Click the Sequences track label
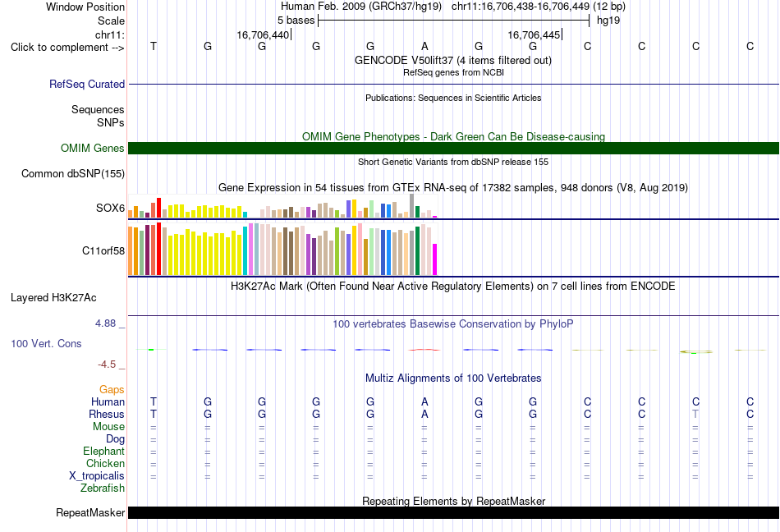Screen dimensions: 780x532 pos(98,109)
